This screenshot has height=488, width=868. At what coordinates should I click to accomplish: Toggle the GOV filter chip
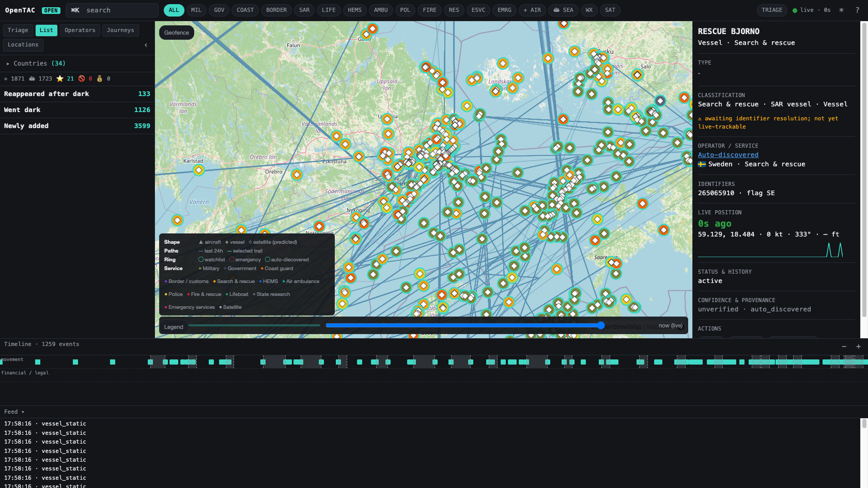[x=219, y=10]
